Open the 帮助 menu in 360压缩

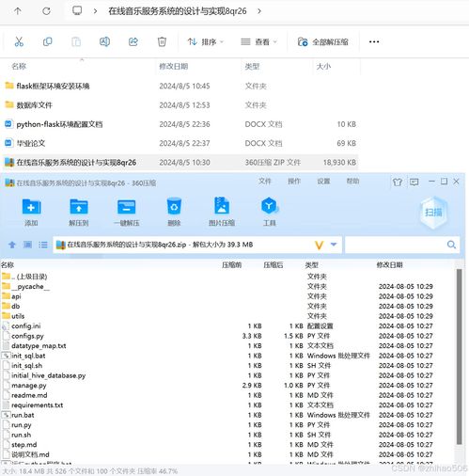point(352,182)
